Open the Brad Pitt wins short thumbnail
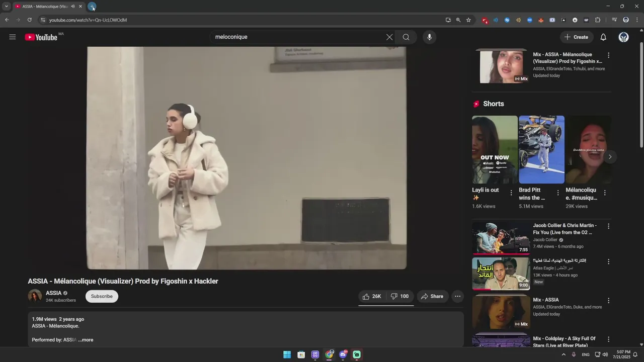This screenshot has height=362, width=644. [x=541, y=150]
